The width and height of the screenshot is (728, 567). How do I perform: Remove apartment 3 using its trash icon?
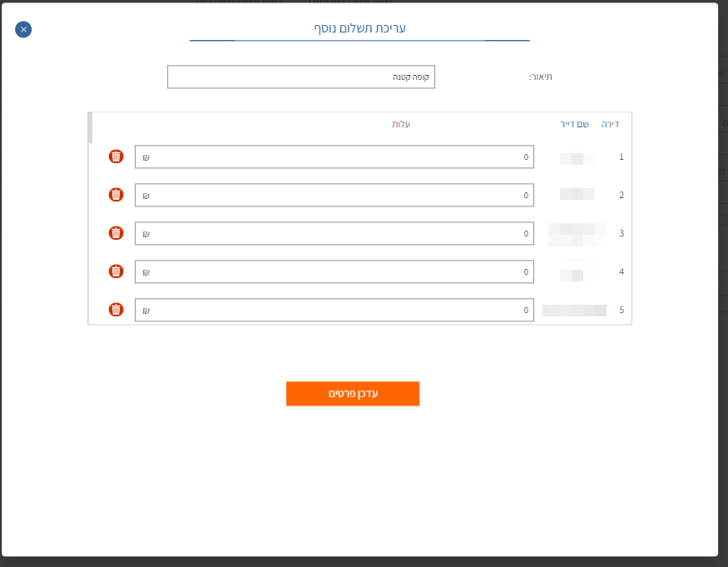(116, 233)
